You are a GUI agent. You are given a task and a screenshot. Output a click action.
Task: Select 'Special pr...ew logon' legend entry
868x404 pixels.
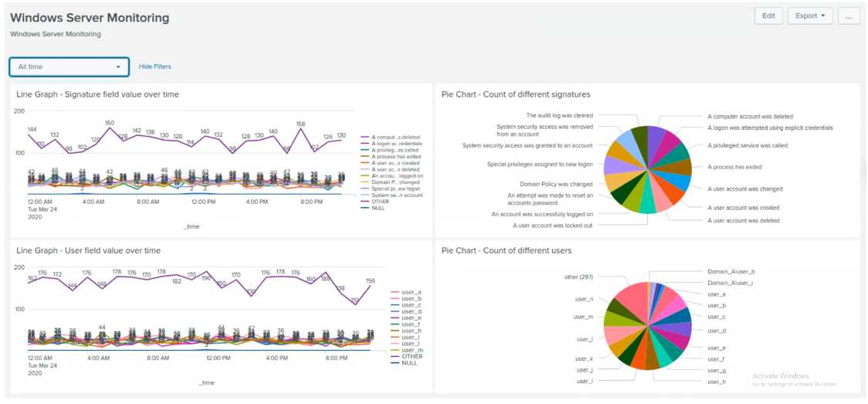click(390, 188)
